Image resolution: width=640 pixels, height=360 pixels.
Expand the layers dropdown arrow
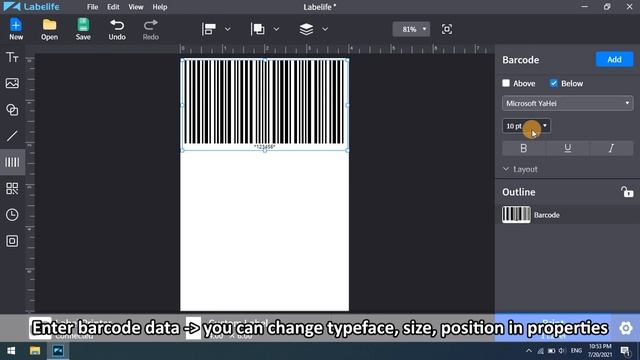(325, 29)
